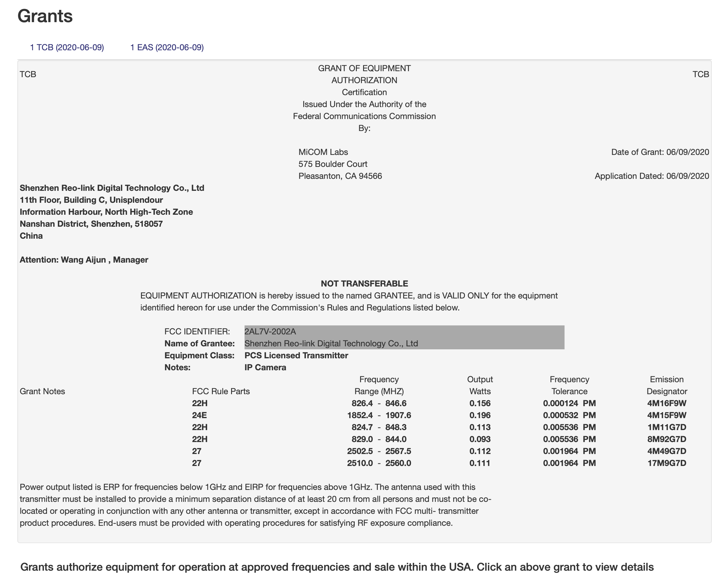
Task: Click output watts value 0.112
Action: (480, 451)
